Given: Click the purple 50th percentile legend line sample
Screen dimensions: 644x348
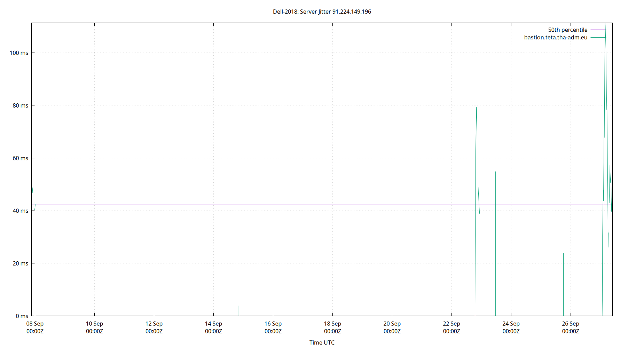Looking at the screenshot, I should 598,30.
